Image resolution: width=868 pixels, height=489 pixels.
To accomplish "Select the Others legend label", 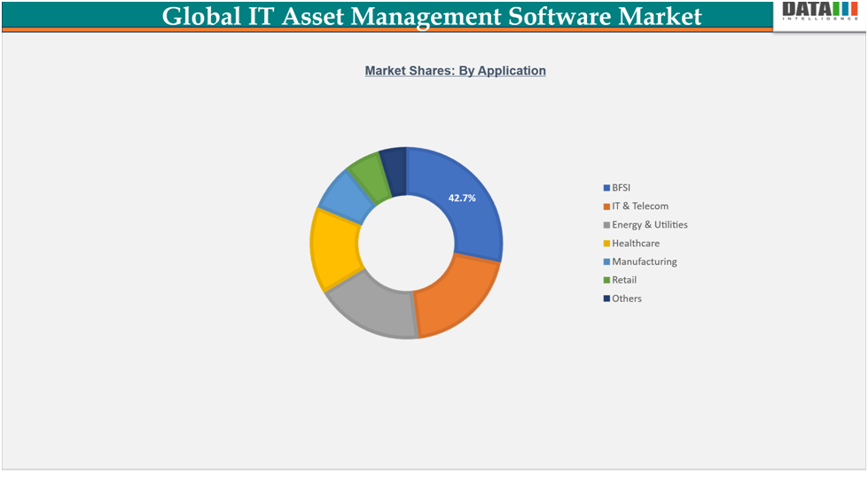I will 627,299.
